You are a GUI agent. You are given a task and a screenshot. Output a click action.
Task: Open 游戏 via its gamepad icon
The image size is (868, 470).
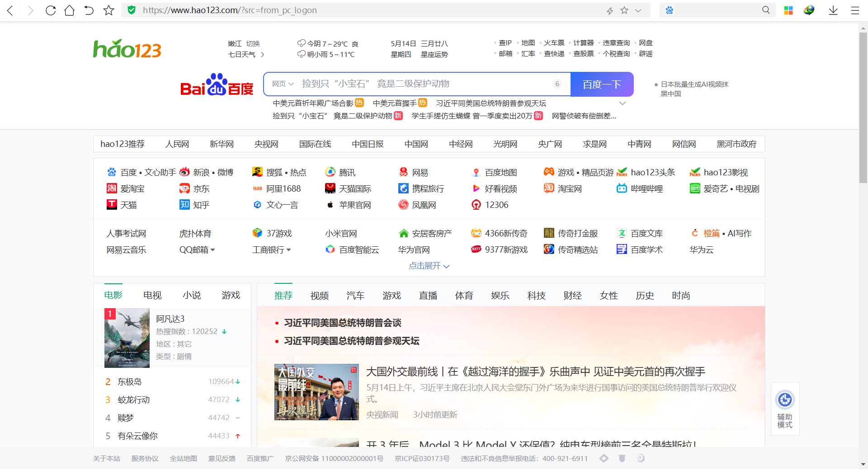pos(549,172)
